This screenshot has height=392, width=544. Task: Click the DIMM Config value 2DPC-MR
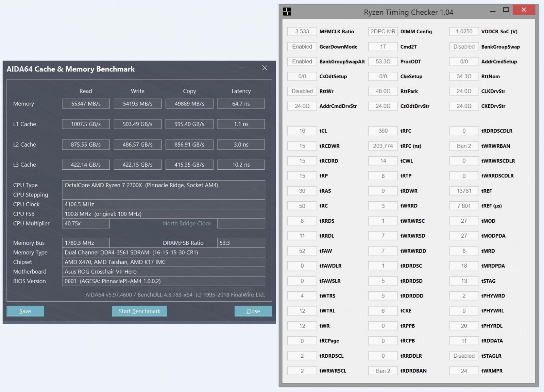[x=383, y=31]
